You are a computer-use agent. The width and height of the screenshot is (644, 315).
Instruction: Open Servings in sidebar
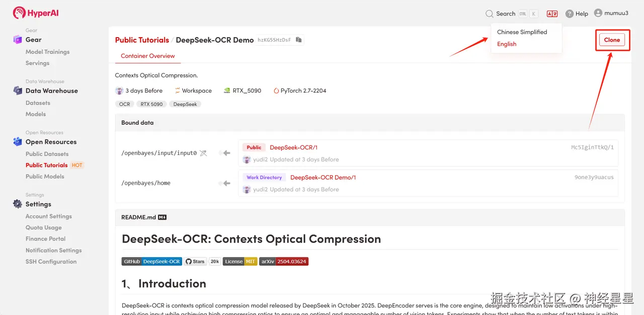click(x=37, y=63)
